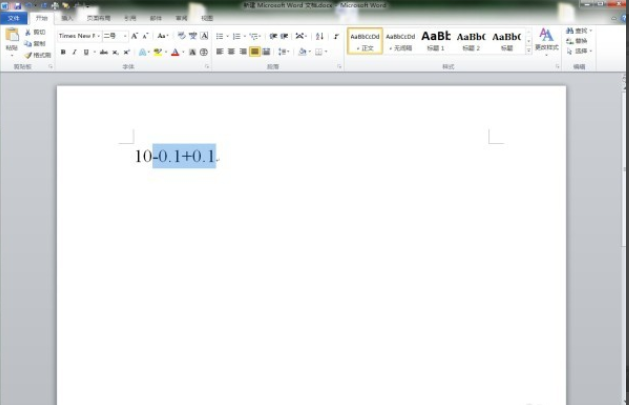Image resolution: width=629 pixels, height=405 pixels.
Task: Toggle the highlighted Justify alignment button
Action: 254,52
